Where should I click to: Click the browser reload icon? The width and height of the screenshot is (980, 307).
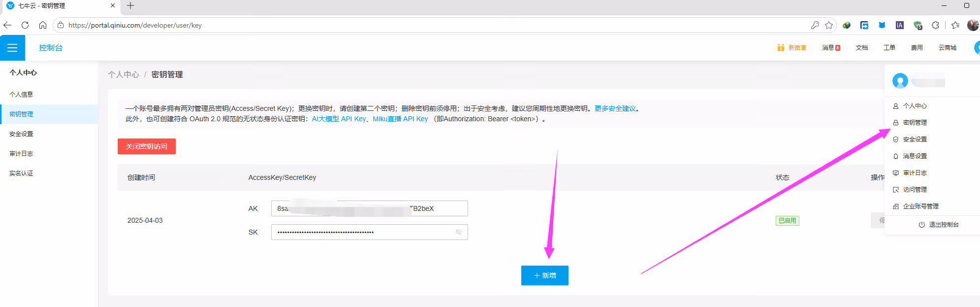[25, 25]
